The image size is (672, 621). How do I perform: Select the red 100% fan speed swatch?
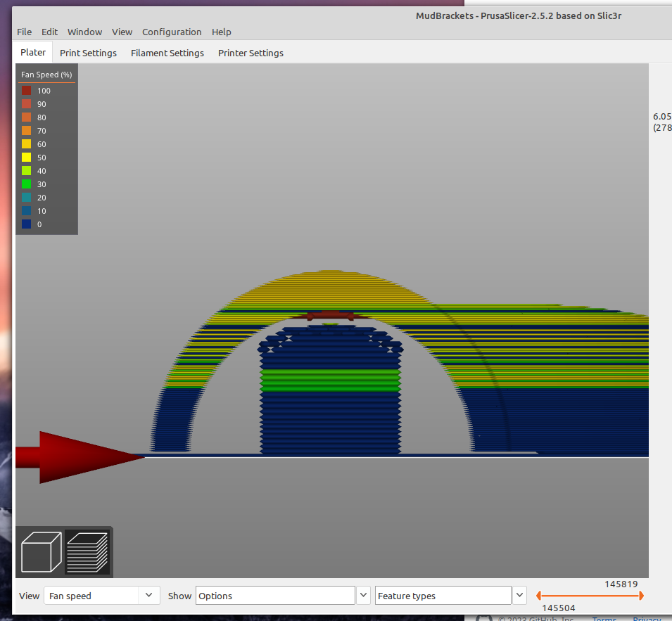coord(26,90)
